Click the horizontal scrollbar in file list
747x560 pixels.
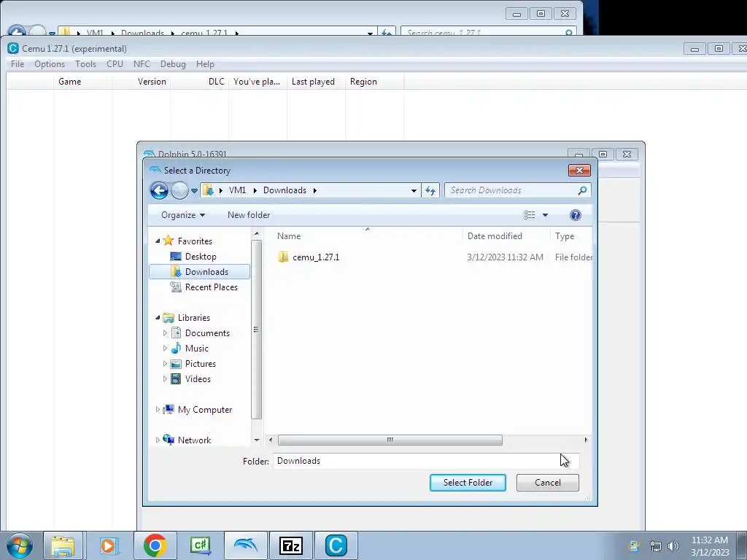click(390, 440)
